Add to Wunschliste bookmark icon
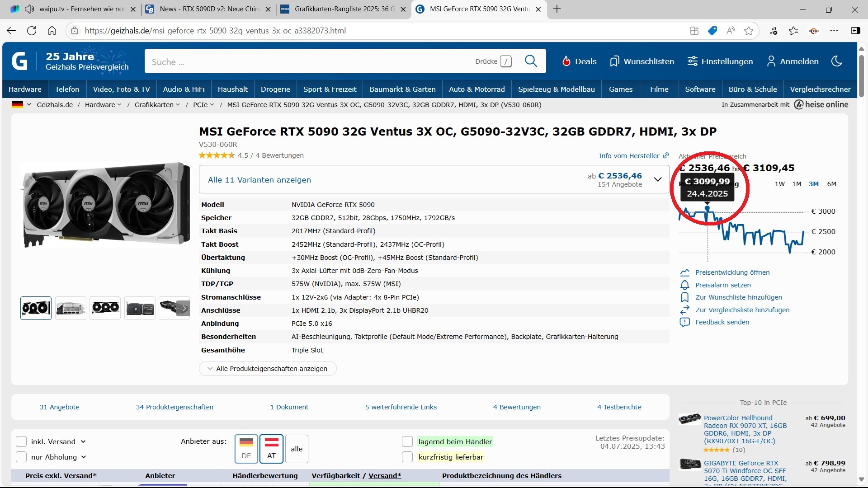Image resolution: width=868 pixels, height=488 pixels. click(684, 297)
